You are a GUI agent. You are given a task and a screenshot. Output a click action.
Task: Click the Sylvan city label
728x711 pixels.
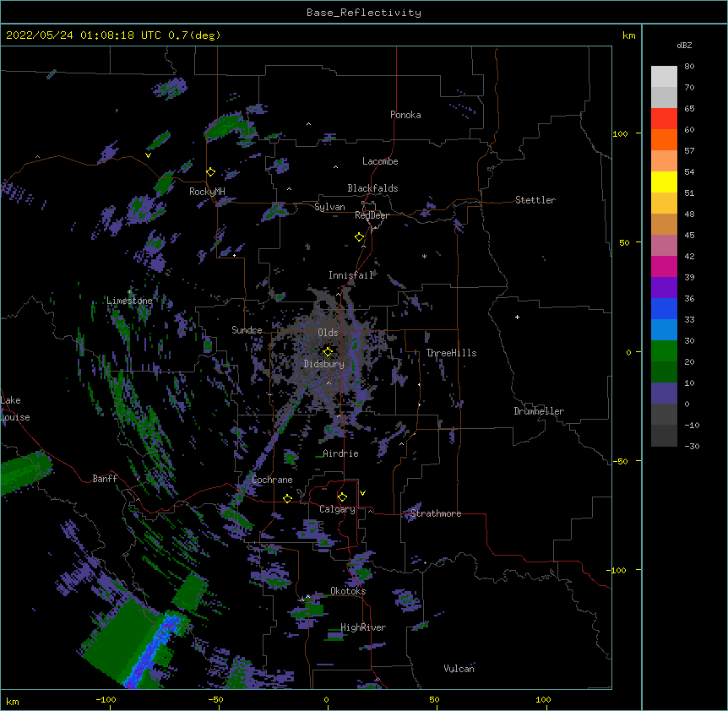[329, 207]
